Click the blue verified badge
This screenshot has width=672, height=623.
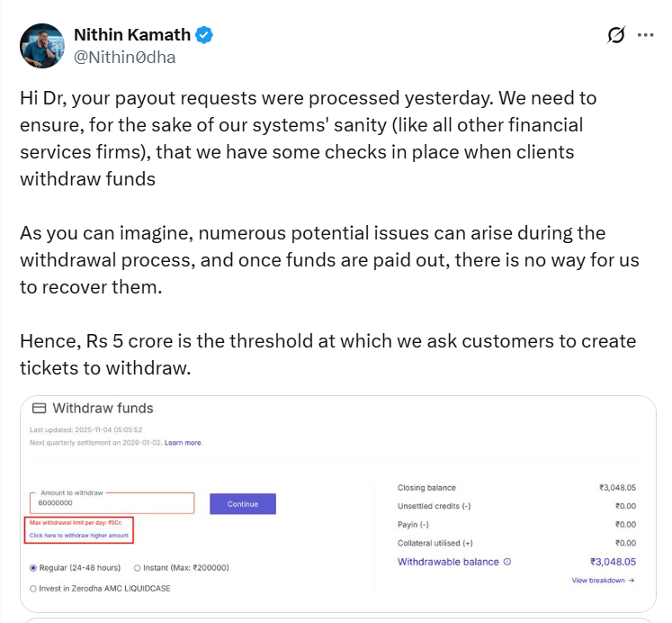pos(205,35)
